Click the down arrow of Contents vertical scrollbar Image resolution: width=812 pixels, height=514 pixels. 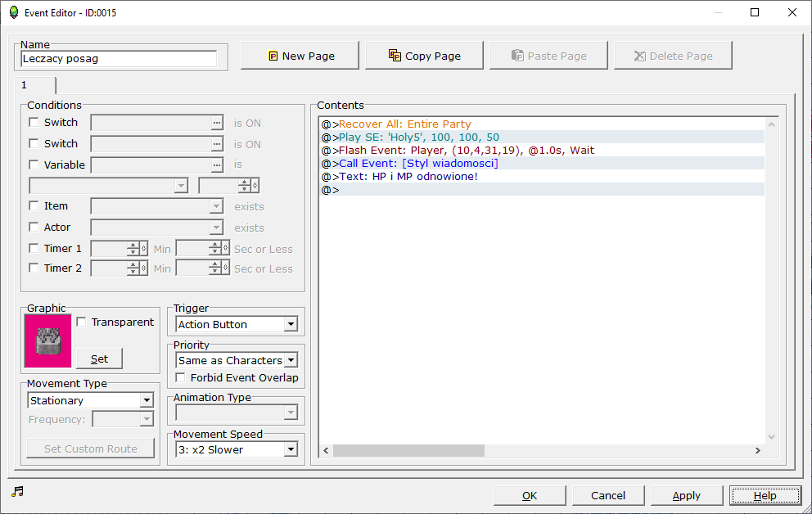point(771,437)
